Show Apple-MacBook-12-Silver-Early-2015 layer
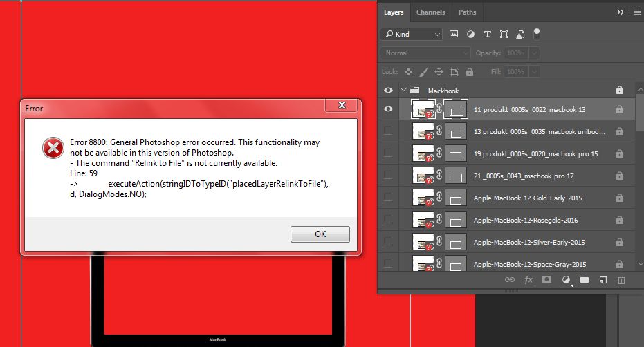The image size is (644, 347). tap(387, 242)
